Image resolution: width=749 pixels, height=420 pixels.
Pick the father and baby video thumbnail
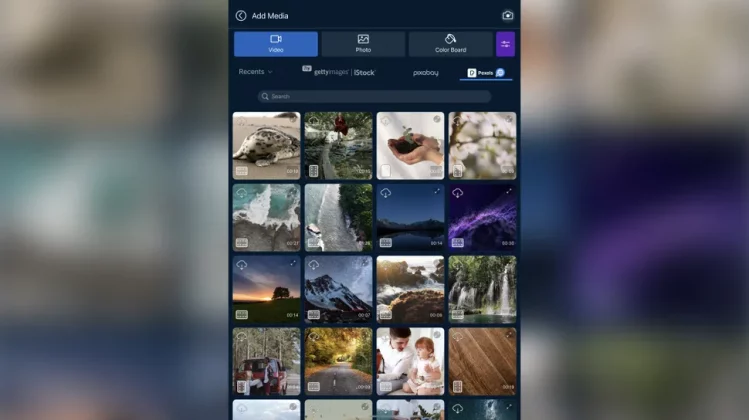pos(410,361)
